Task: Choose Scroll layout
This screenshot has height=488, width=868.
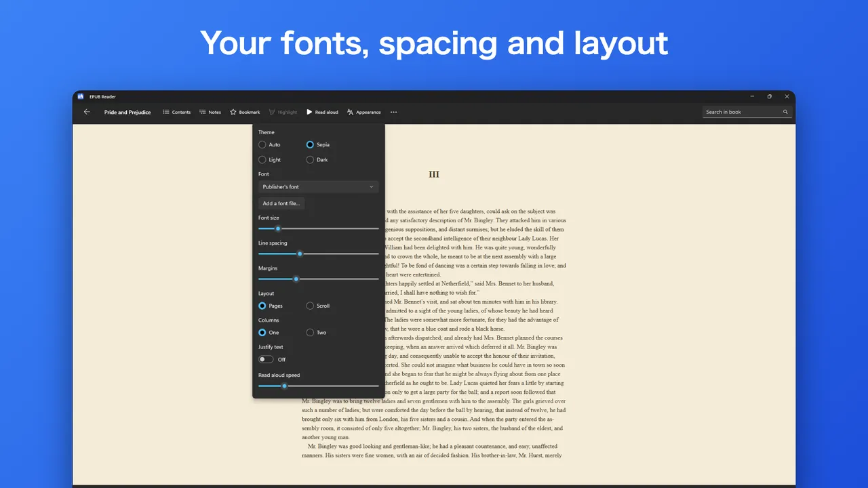Action: 318,306
